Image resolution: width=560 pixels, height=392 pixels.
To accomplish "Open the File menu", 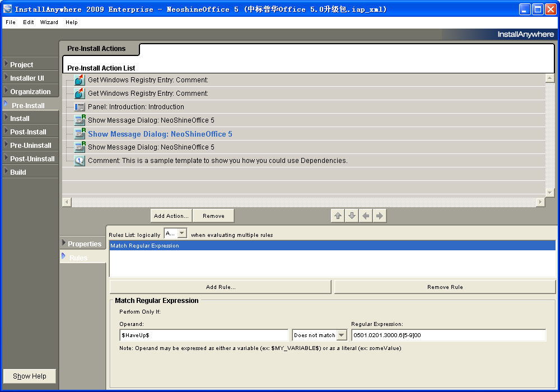I will [x=11, y=22].
